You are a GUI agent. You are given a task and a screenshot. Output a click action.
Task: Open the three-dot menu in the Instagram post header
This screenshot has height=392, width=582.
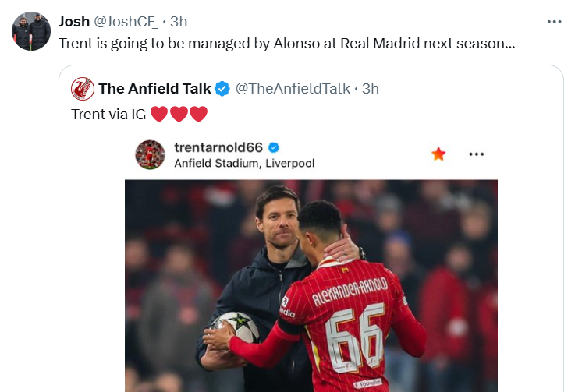[x=477, y=154]
